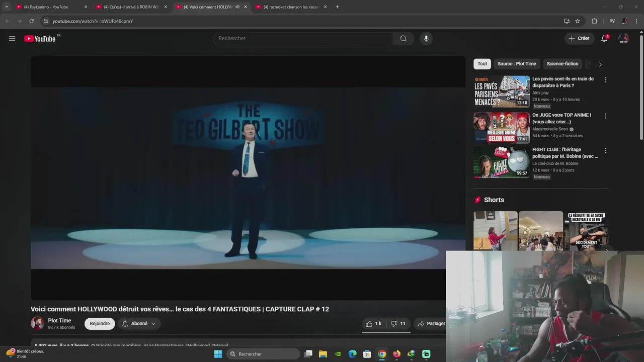Viewport: 644px width, 362px height.
Task: Click the Rejoindre membership button
Action: point(100,324)
